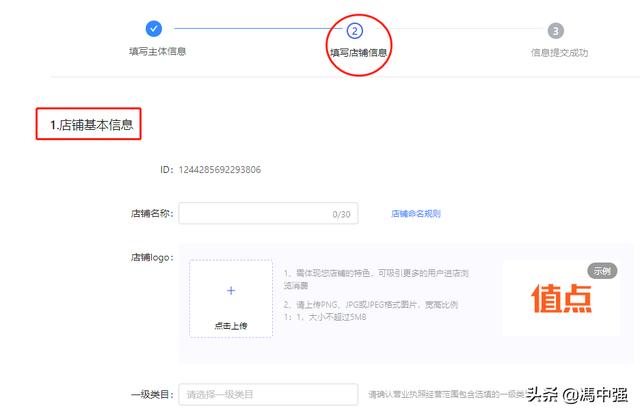Click step 3 circle 信息提交成功
The image size is (640, 415).
coord(556,31)
